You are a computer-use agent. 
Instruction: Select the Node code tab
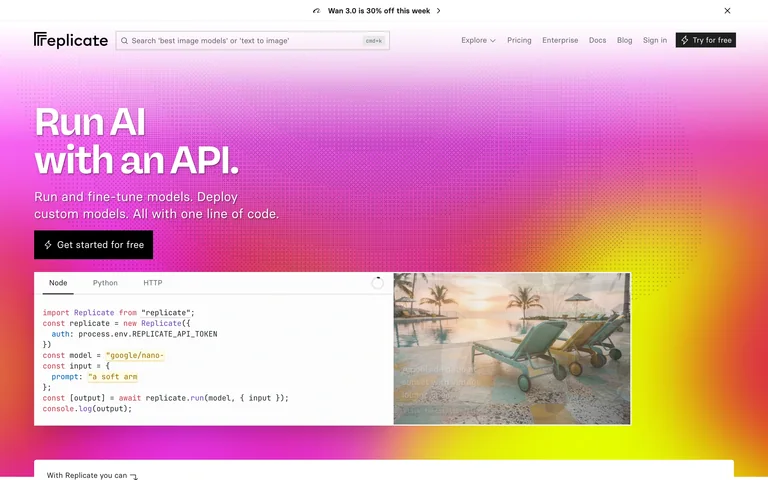coord(58,283)
